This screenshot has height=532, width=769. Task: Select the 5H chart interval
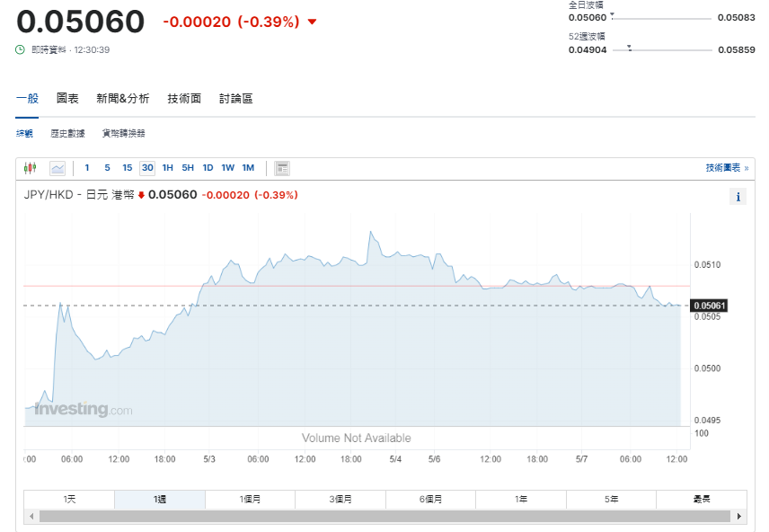(187, 168)
